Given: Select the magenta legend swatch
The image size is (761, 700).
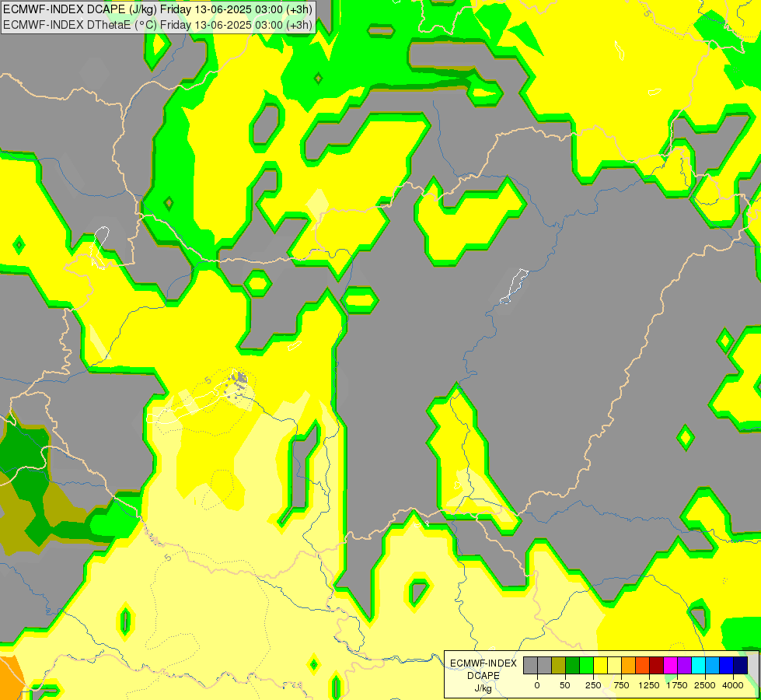Looking at the screenshot, I should pos(670,665).
